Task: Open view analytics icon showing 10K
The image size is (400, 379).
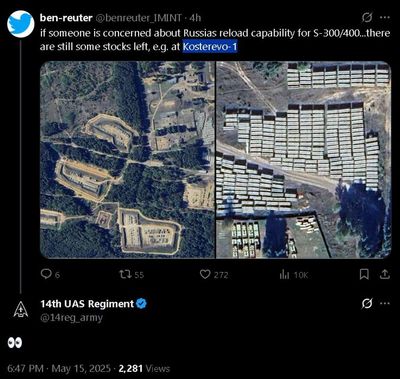Action: pyautogui.click(x=284, y=274)
